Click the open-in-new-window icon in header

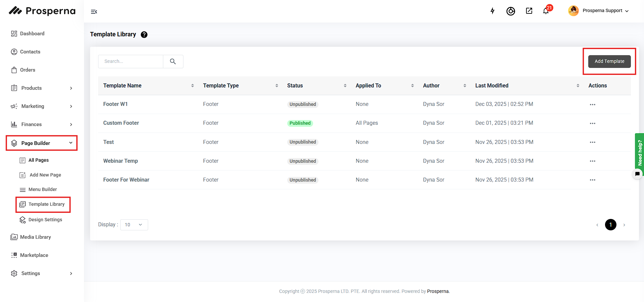pyautogui.click(x=529, y=11)
